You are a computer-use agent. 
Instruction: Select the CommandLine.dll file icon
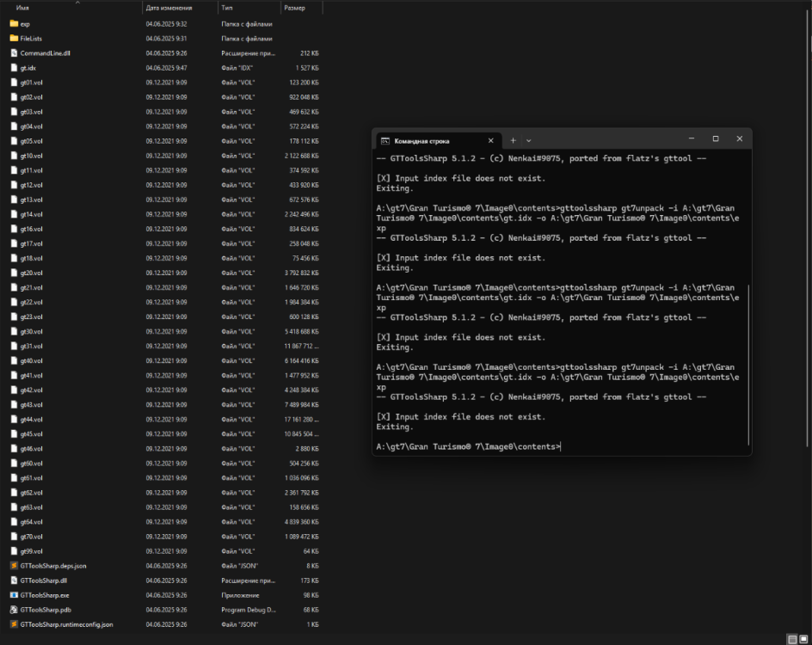[14, 53]
